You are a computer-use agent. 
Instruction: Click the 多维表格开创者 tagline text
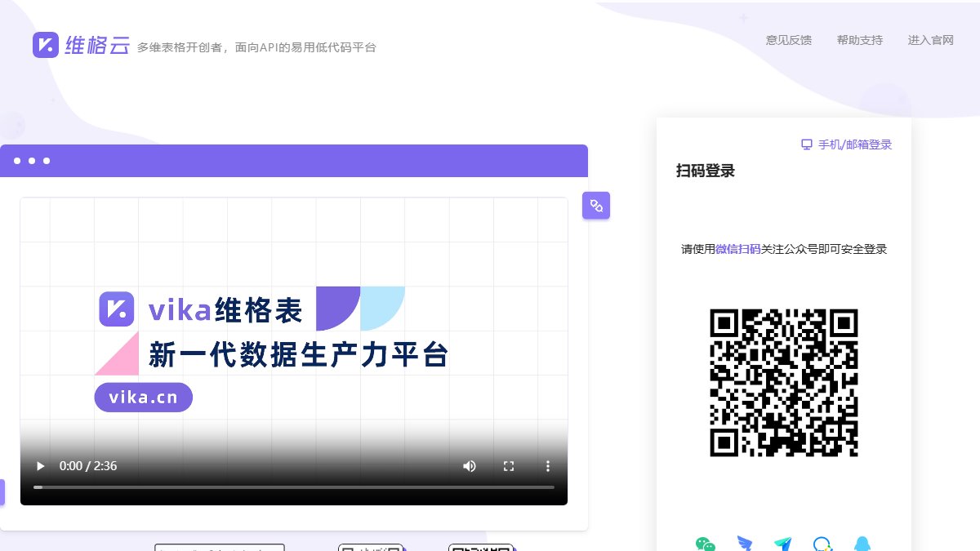[256, 47]
